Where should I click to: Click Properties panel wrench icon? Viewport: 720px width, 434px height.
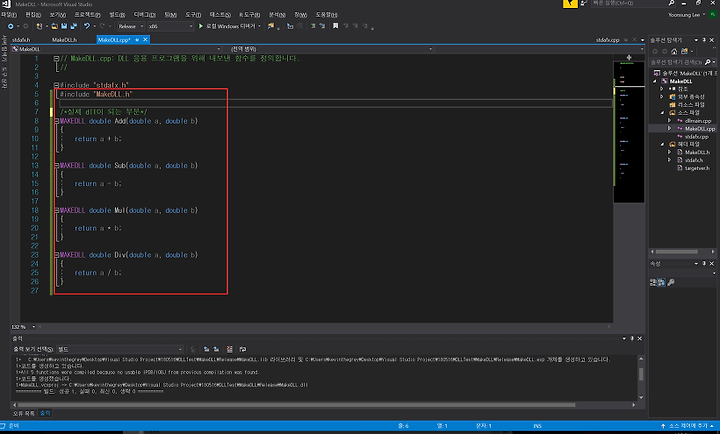click(671, 282)
